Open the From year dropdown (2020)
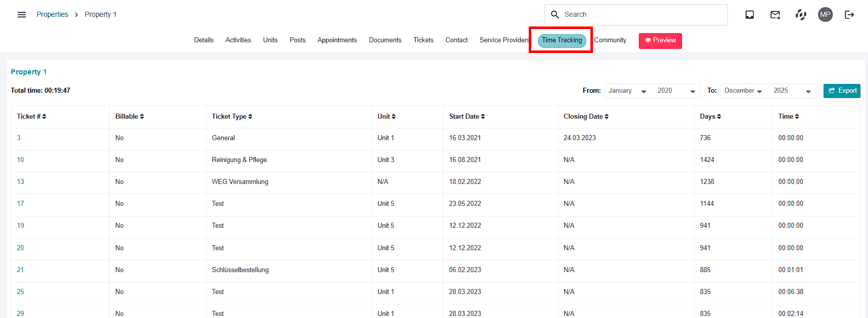The height and width of the screenshot is (318, 868). tap(675, 91)
